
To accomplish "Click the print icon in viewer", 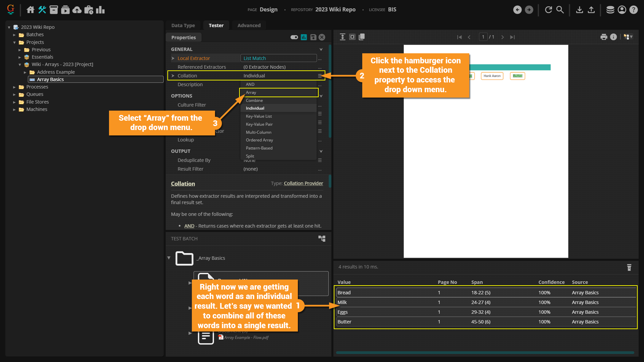I will tap(604, 37).
